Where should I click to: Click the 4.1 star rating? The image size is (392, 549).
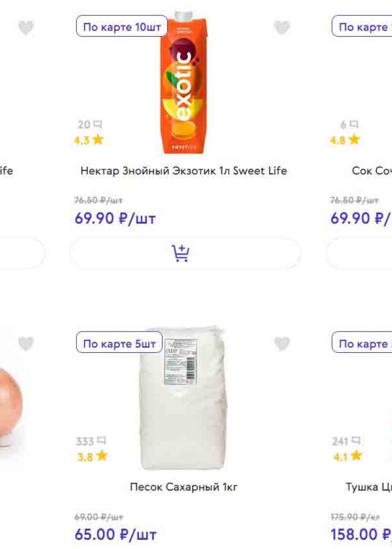347,456
